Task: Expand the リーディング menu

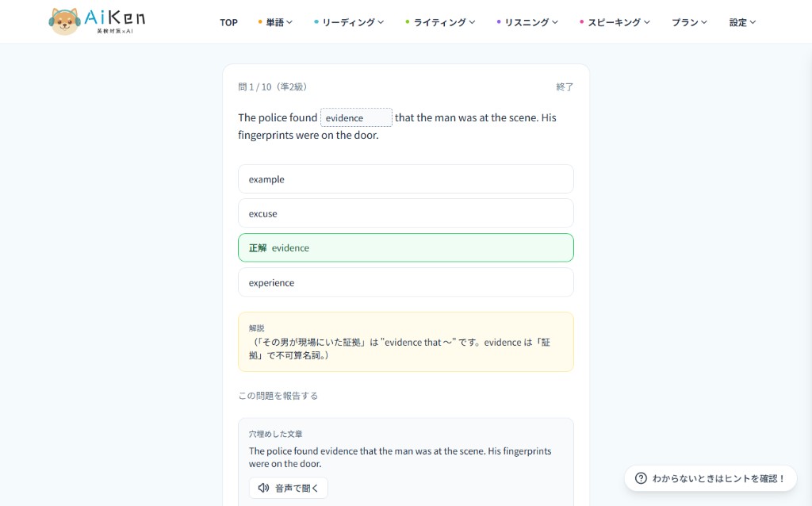Action: tap(349, 22)
